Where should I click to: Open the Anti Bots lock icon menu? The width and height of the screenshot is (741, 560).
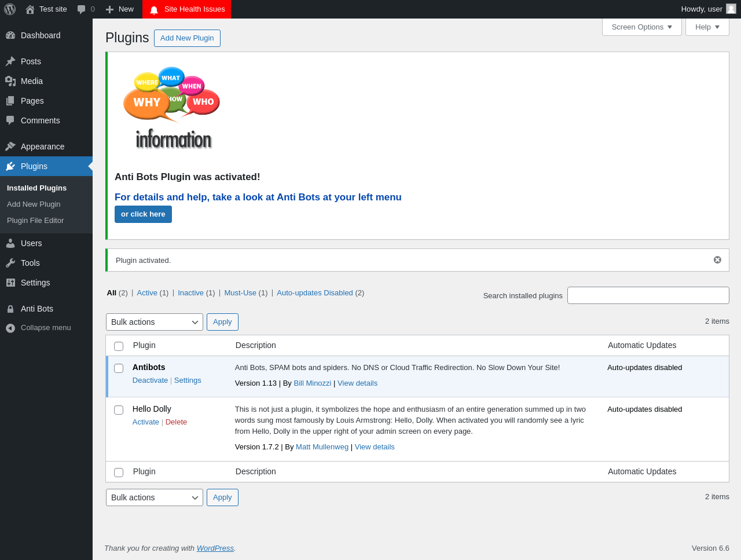pyautogui.click(x=10, y=309)
